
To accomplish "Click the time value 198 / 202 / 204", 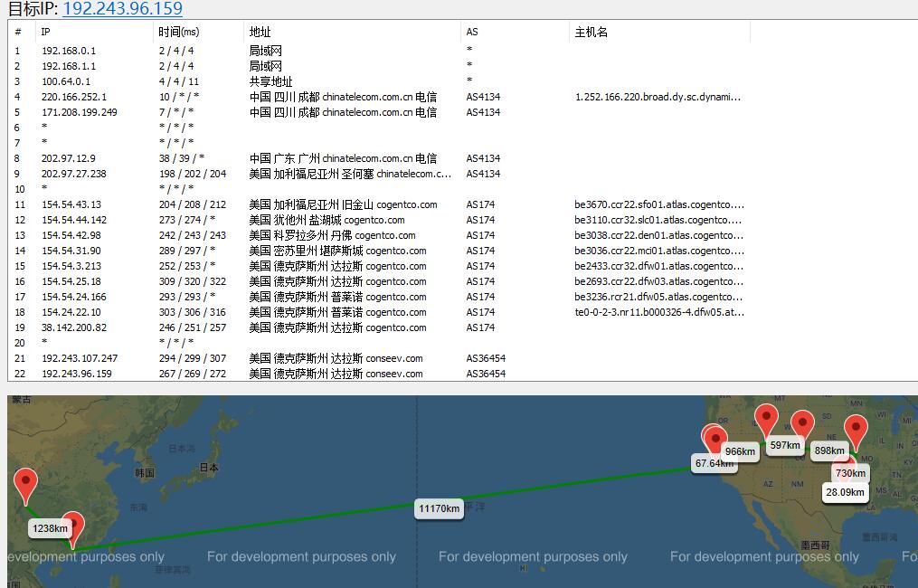I will tap(193, 174).
